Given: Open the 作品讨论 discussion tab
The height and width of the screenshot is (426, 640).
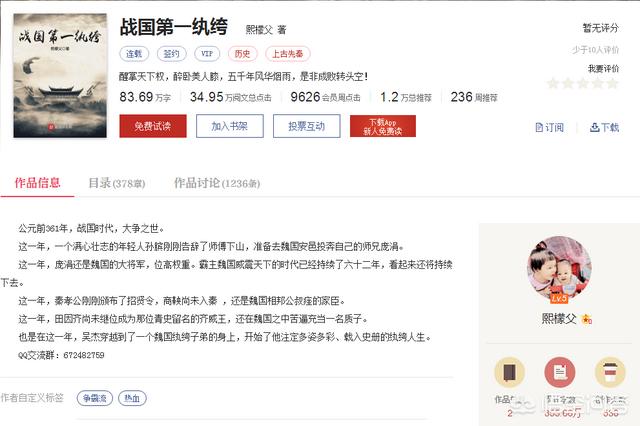Looking at the screenshot, I should tap(217, 183).
